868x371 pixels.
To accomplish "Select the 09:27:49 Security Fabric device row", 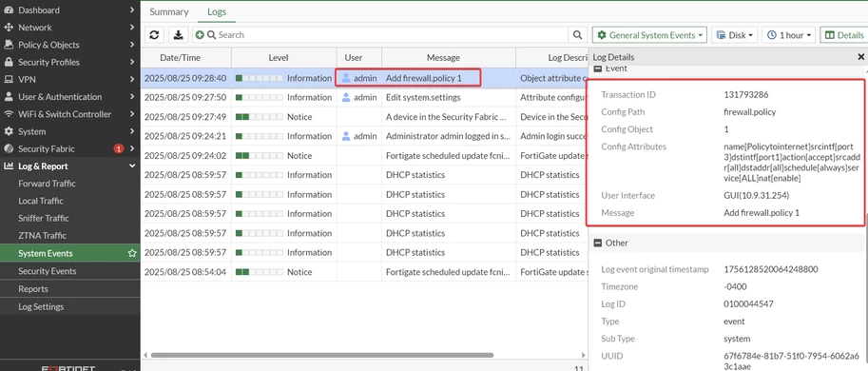I will coord(364,117).
